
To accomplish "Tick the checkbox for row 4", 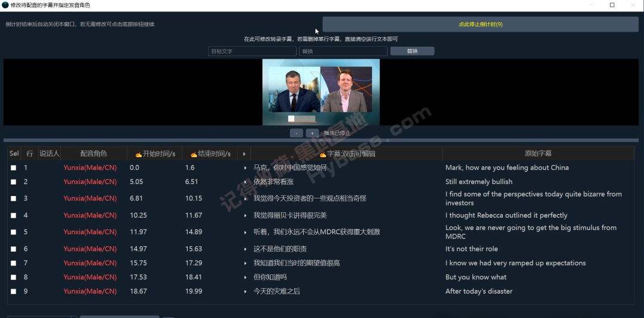I will pos(14,215).
